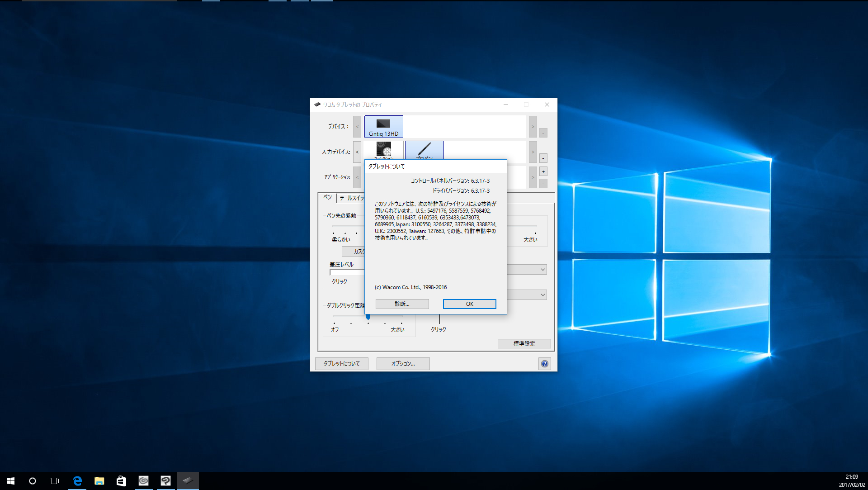Select the Pro Pen tool icon
Image resolution: width=868 pixels, height=490 pixels.
[x=424, y=150]
